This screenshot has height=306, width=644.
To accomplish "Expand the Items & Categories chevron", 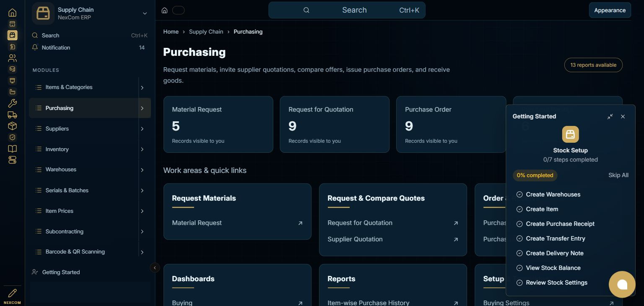I will (142, 88).
